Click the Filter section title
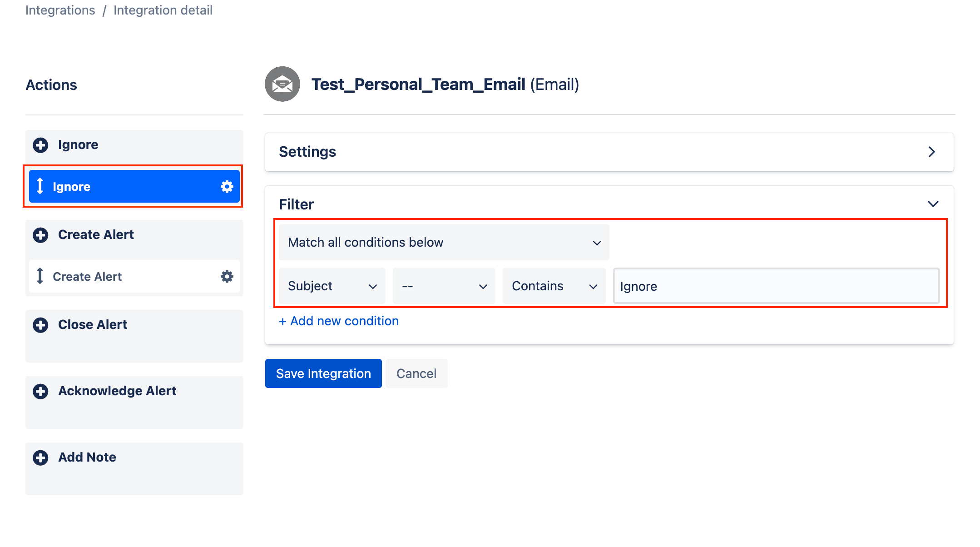The height and width of the screenshot is (547, 980). click(x=296, y=204)
